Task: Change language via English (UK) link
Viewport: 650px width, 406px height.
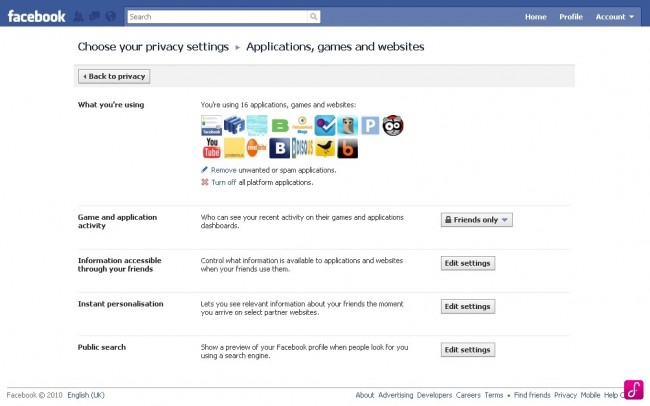Action: tap(86, 395)
